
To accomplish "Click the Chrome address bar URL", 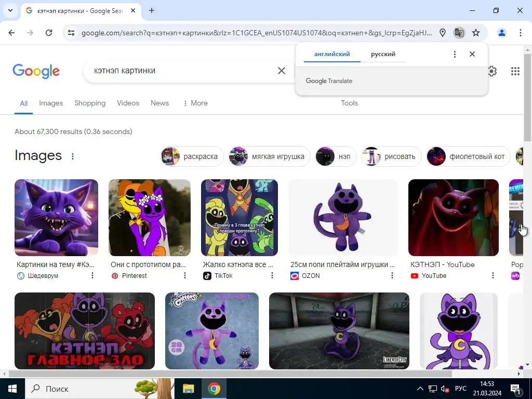I will (257, 33).
